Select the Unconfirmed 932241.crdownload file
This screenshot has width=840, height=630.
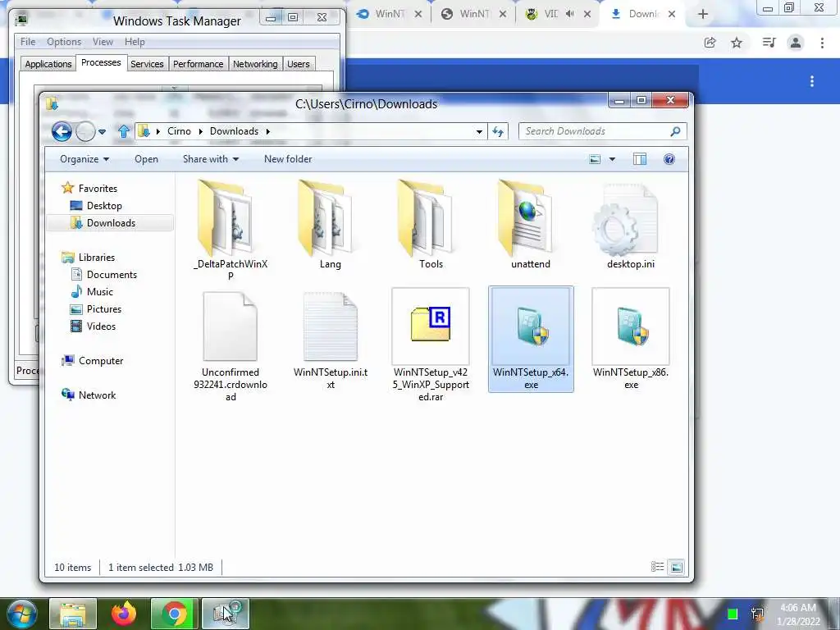[x=231, y=345]
